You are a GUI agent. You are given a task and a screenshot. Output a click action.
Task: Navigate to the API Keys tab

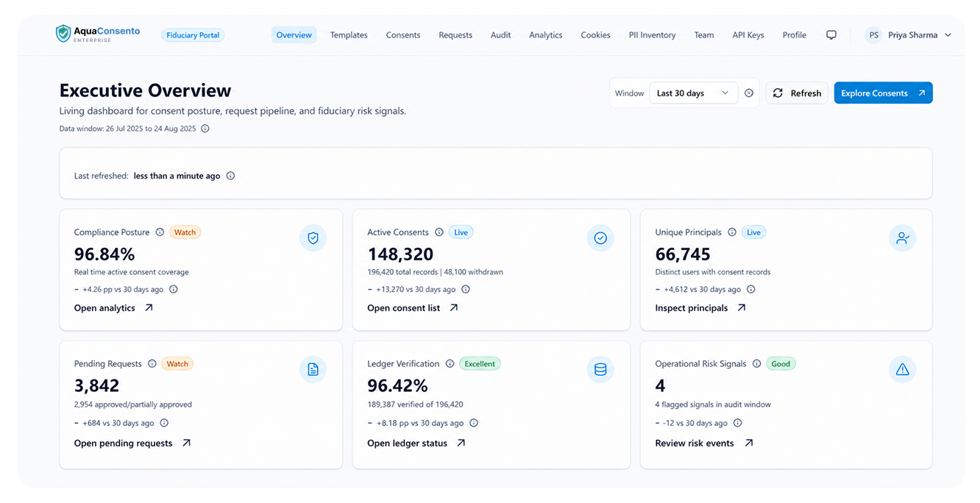click(x=748, y=35)
